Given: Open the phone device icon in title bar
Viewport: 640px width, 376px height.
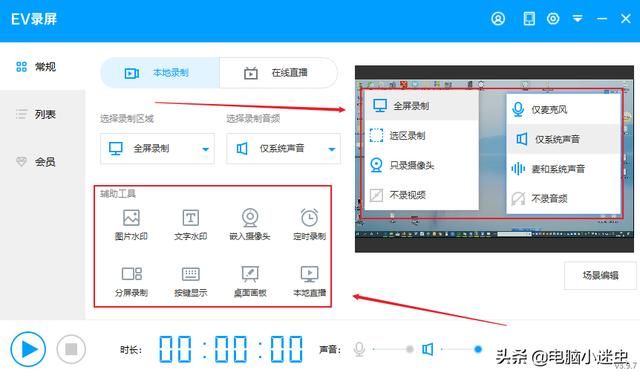Looking at the screenshot, I should 529,19.
